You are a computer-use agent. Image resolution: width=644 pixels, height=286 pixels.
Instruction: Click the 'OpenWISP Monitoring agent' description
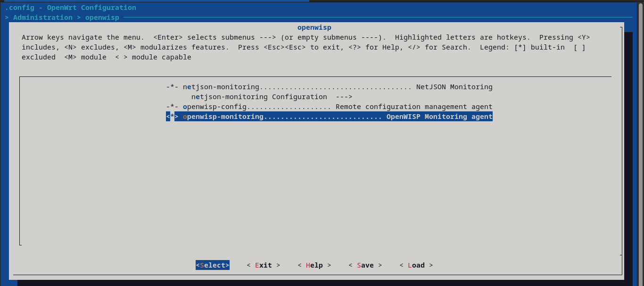coord(439,117)
